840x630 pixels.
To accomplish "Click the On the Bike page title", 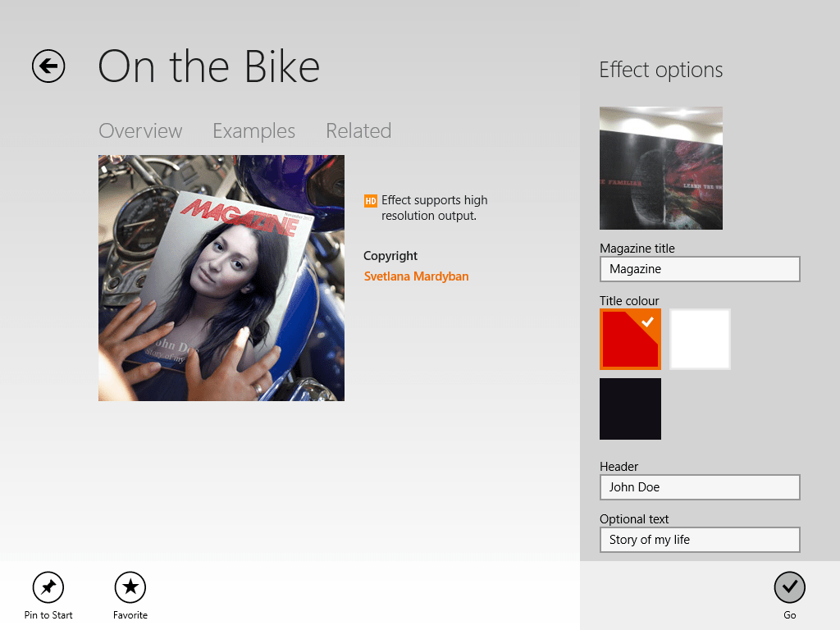I will click(209, 66).
